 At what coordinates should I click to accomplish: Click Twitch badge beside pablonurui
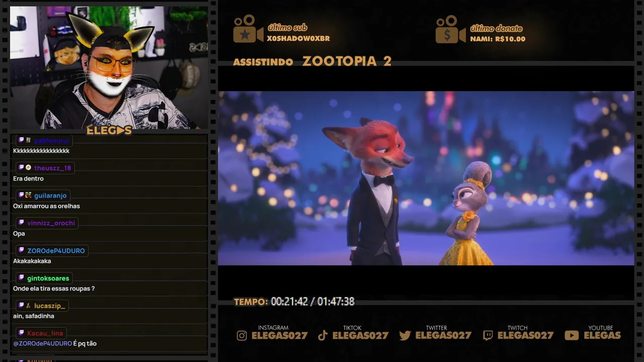coord(21,140)
